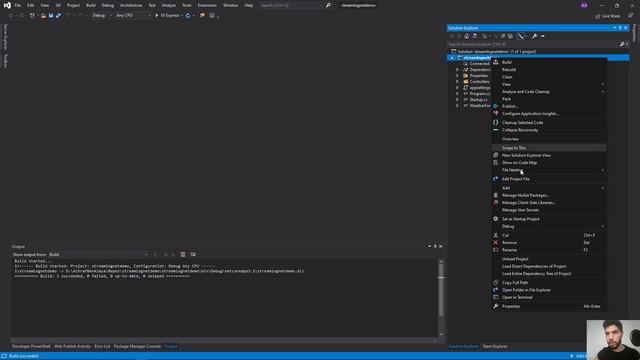Open the Add submenu in context menu

(x=549, y=188)
